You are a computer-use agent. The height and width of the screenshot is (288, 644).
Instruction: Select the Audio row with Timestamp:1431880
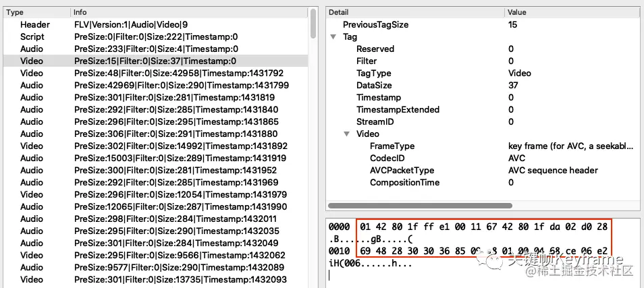click(x=156, y=134)
